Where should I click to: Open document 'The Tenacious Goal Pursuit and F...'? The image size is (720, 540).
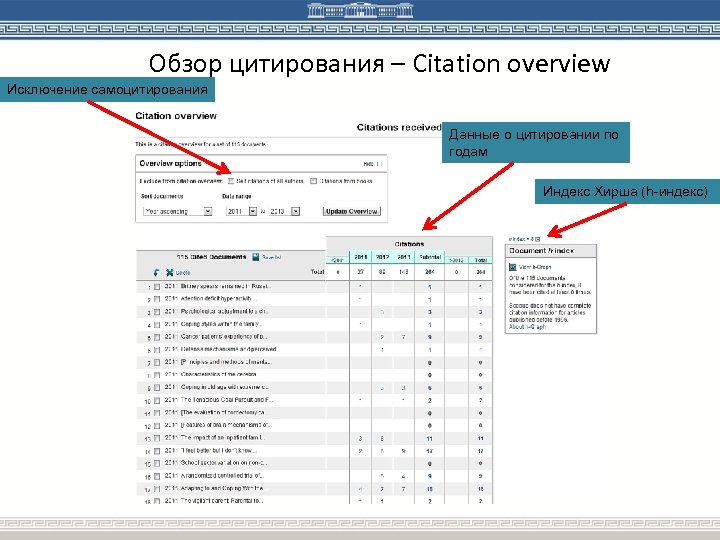[x=227, y=399]
